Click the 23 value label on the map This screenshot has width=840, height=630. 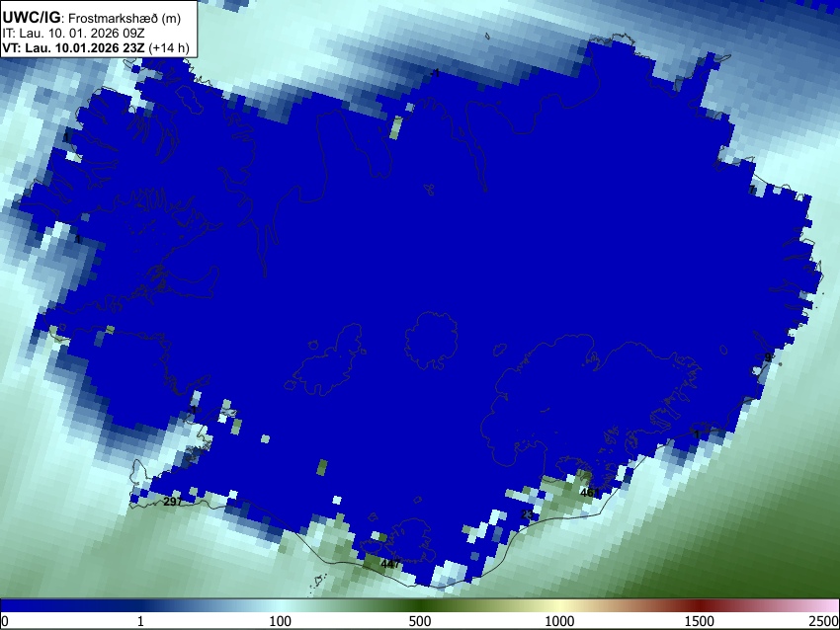click(x=527, y=514)
